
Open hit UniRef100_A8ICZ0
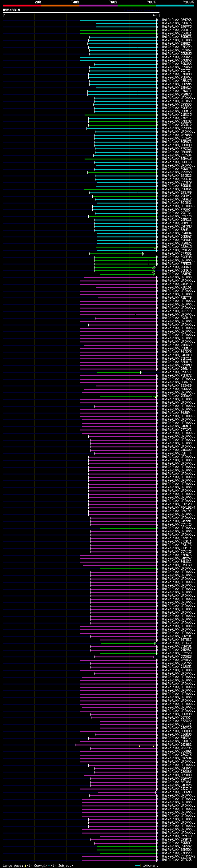click(177, 643)
